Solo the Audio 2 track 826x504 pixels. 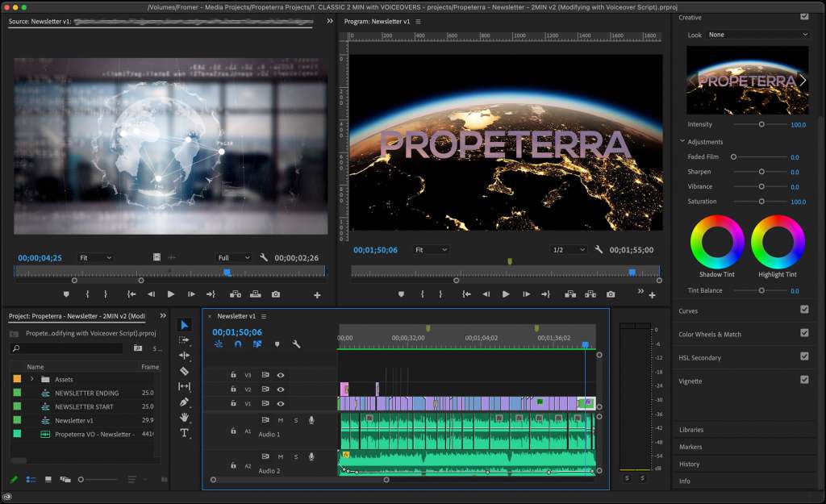295,456
